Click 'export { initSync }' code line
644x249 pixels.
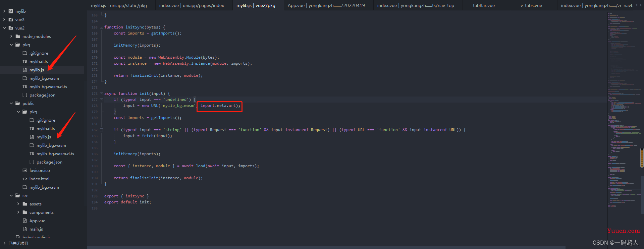(x=126, y=196)
